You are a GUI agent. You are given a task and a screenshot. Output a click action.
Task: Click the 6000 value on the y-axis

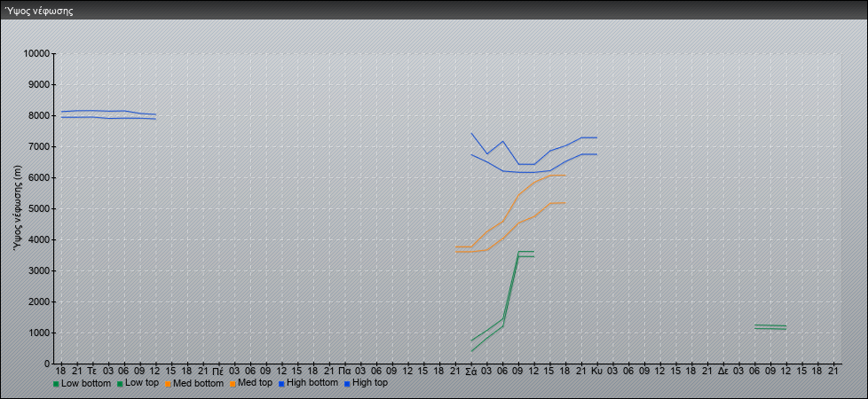[x=39, y=177]
